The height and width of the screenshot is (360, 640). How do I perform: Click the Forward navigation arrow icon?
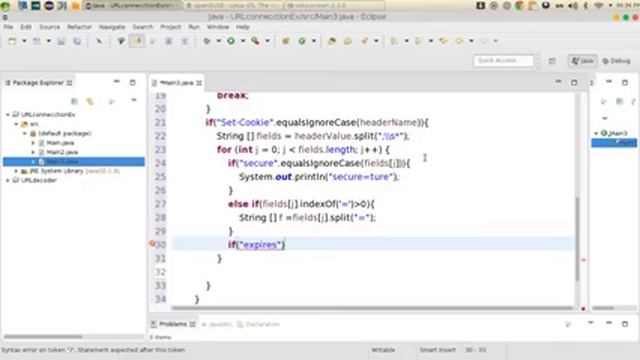coord(484,41)
